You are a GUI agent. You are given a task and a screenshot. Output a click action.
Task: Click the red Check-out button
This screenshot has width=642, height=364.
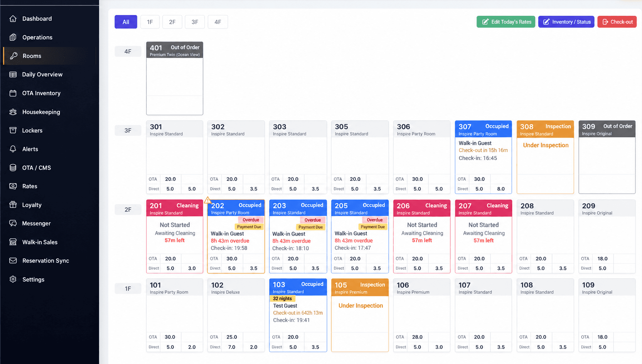[x=617, y=22]
